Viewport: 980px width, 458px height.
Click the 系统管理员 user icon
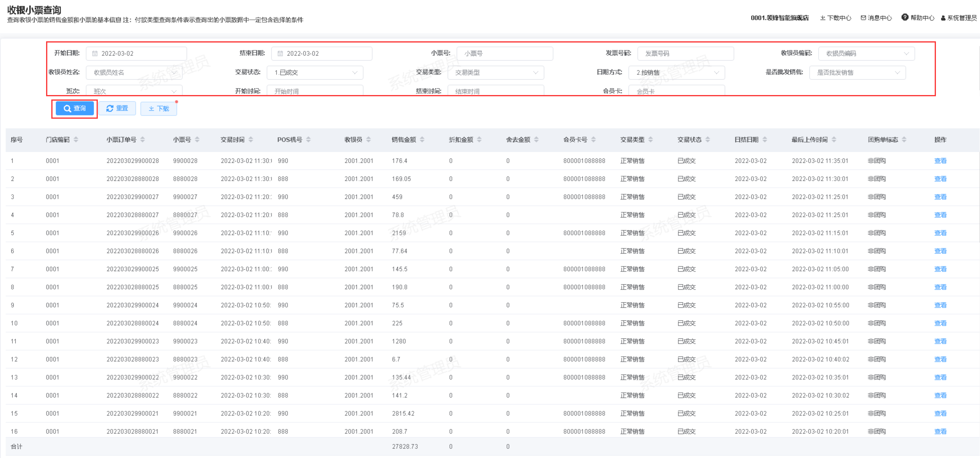(x=943, y=18)
